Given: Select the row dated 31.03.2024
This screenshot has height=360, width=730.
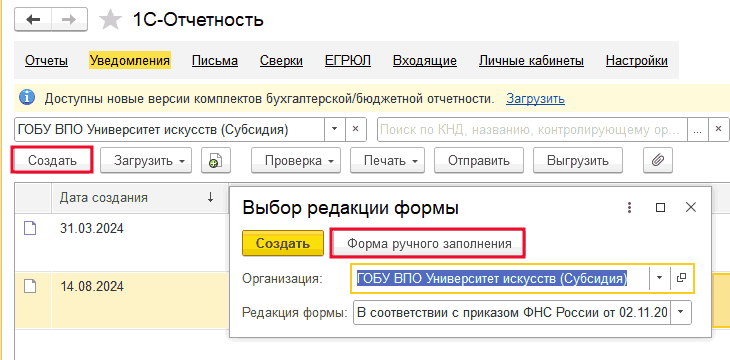Looking at the screenshot, I should coord(122,242).
